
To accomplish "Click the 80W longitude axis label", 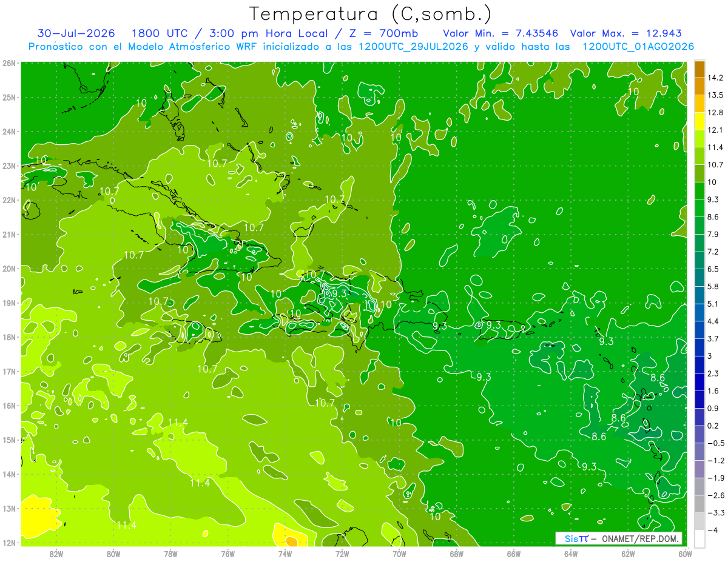I will [113, 554].
